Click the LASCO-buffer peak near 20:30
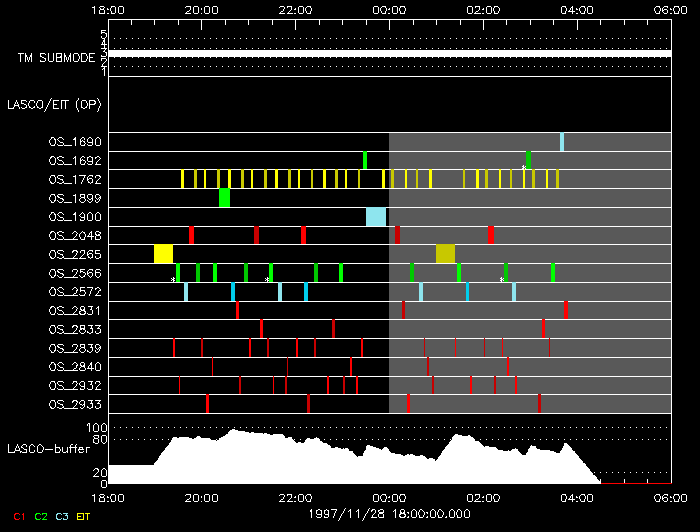The image size is (700, 532). click(x=233, y=431)
